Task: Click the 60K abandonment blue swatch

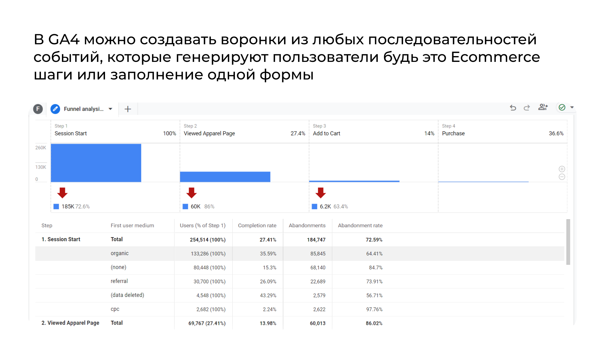Action: (185, 207)
